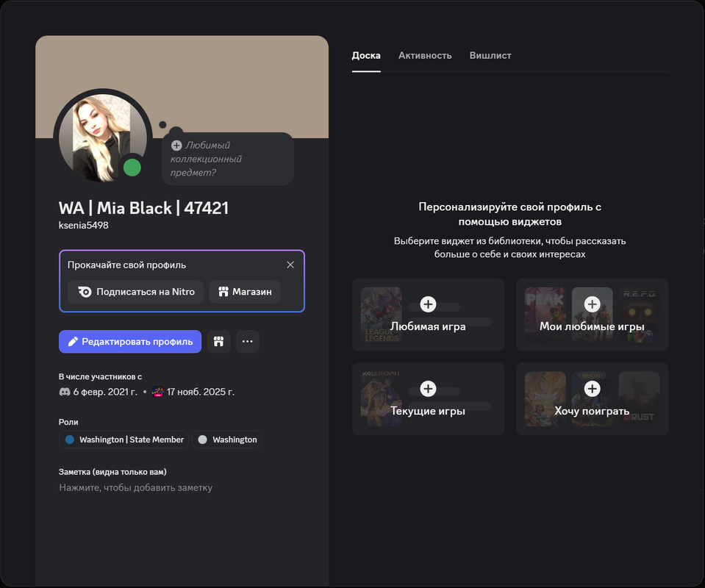The width and height of the screenshot is (705, 588).
Task: Select the plain Washington role chip
Action: point(227,440)
